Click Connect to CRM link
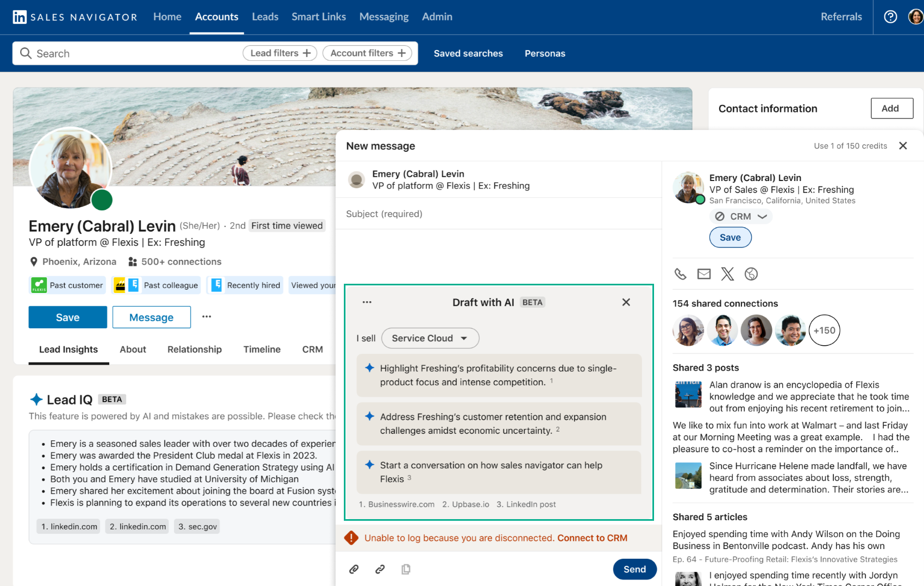This screenshot has width=924, height=586. tap(592, 538)
